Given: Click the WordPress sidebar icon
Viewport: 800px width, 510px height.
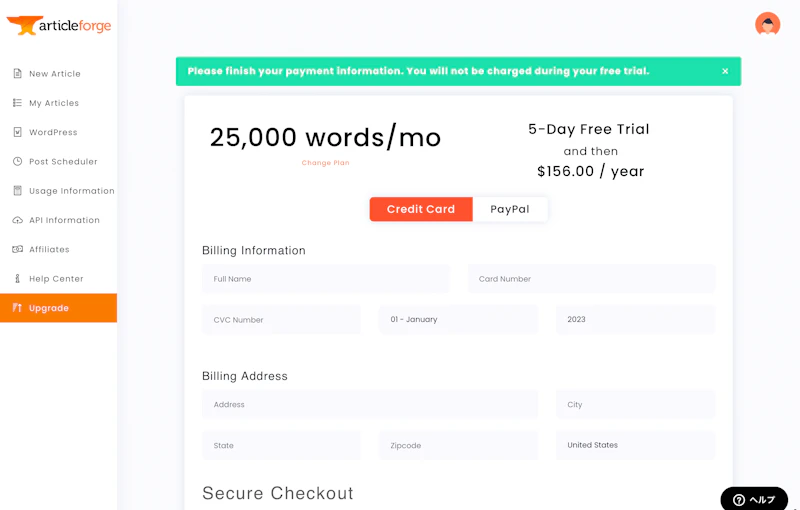Looking at the screenshot, I should click(x=18, y=132).
